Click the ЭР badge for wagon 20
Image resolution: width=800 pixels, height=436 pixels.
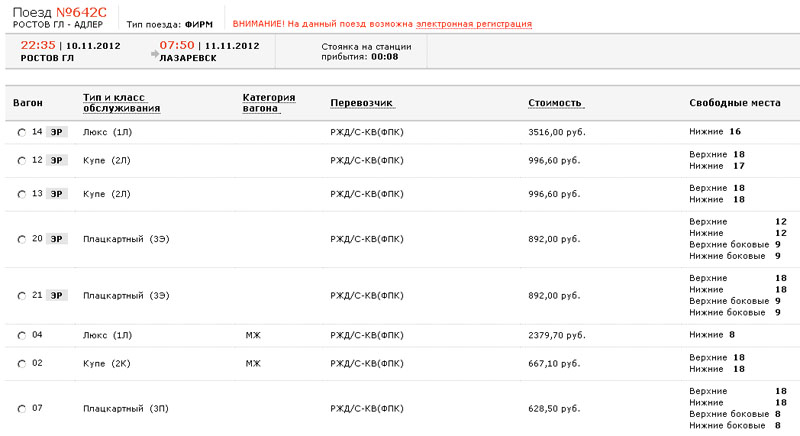(x=58, y=239)
